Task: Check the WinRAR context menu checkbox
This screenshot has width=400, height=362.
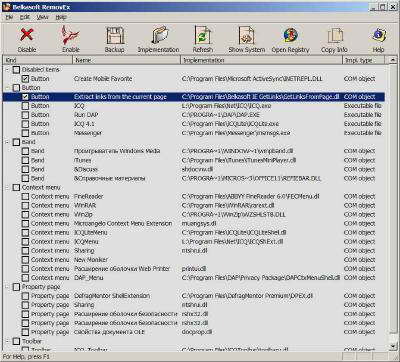Action: point(25,205)
